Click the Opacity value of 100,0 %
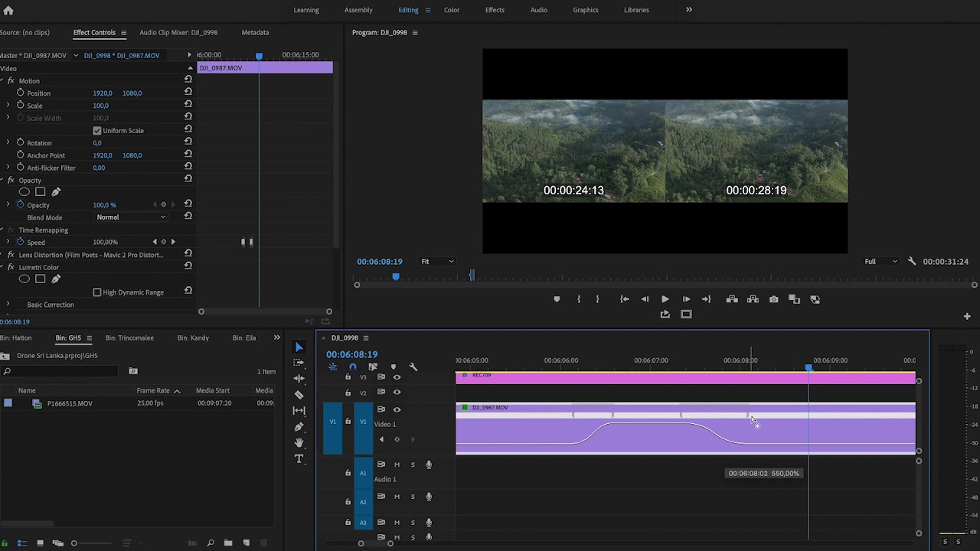Image resolution: width=980 pixels, height=551 pixels. [x=104, y=204]
